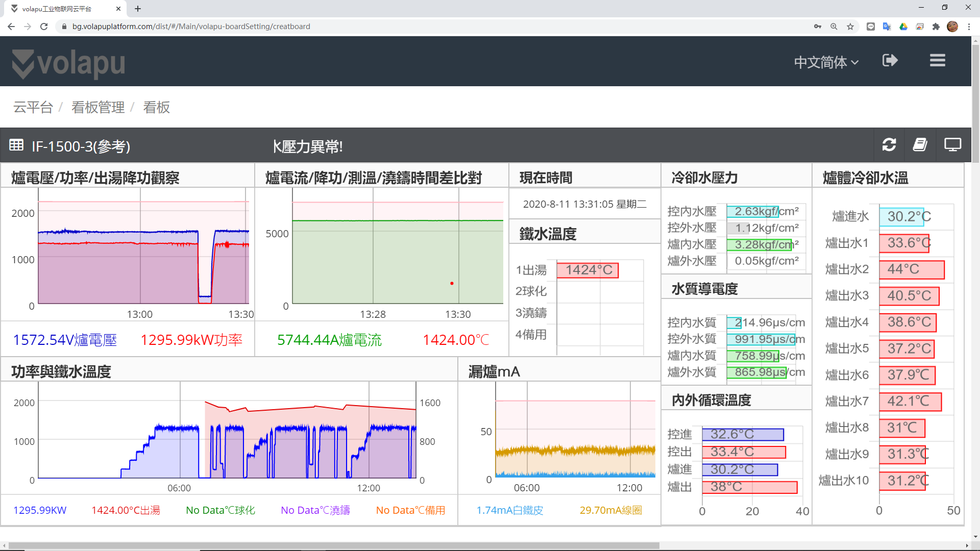Click the volapu logo

pyautogui.click(x=68, y=63)
